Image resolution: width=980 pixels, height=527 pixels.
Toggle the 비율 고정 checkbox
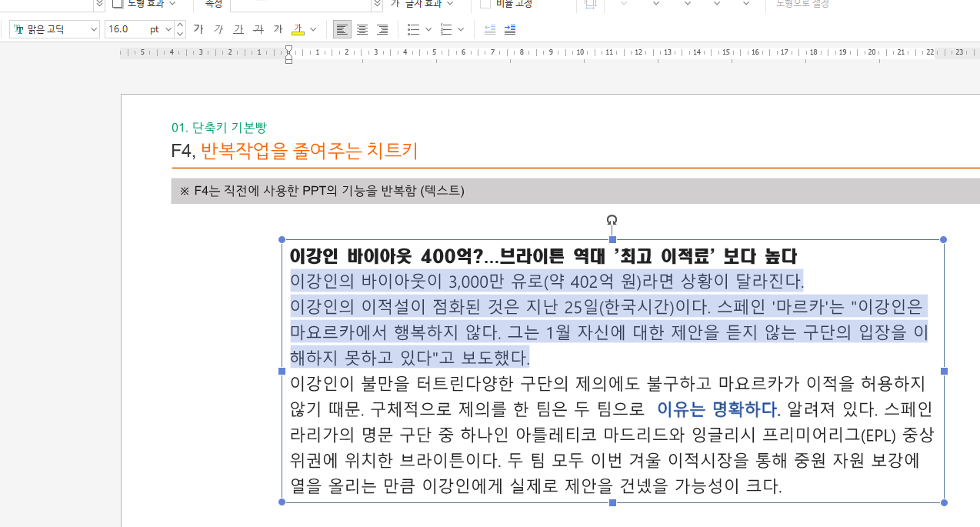coord(485,4)
